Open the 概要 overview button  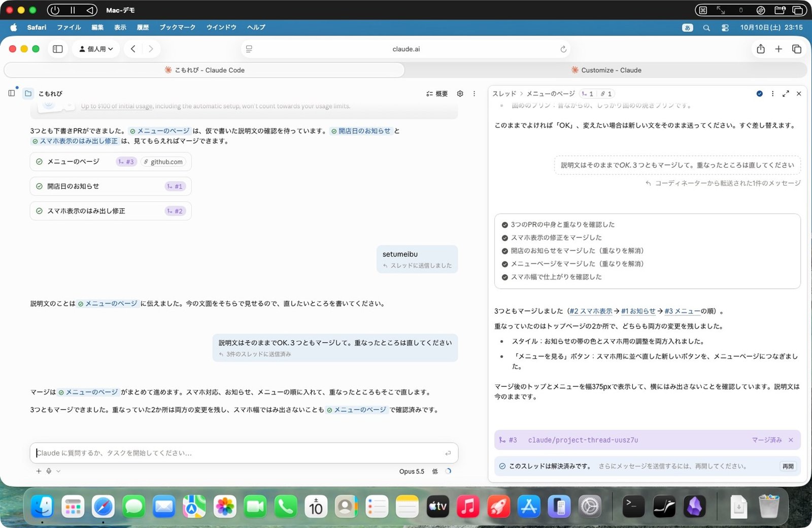click(x=437, y=93)
